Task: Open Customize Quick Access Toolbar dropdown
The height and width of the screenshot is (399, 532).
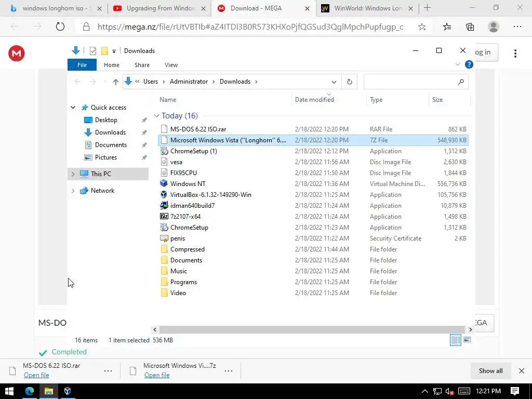Action: click(114, 51)
